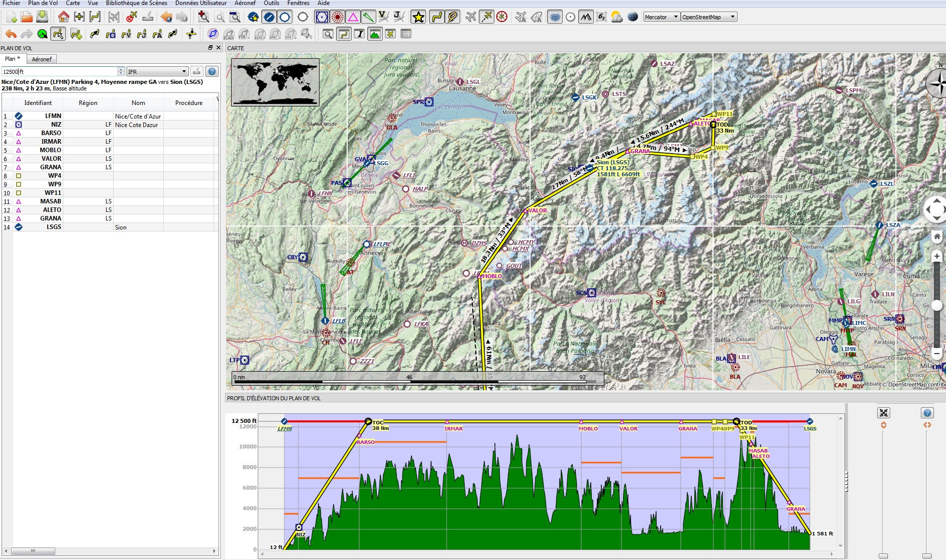Toggle the waypoints triangle display

(x=353, y=17)
